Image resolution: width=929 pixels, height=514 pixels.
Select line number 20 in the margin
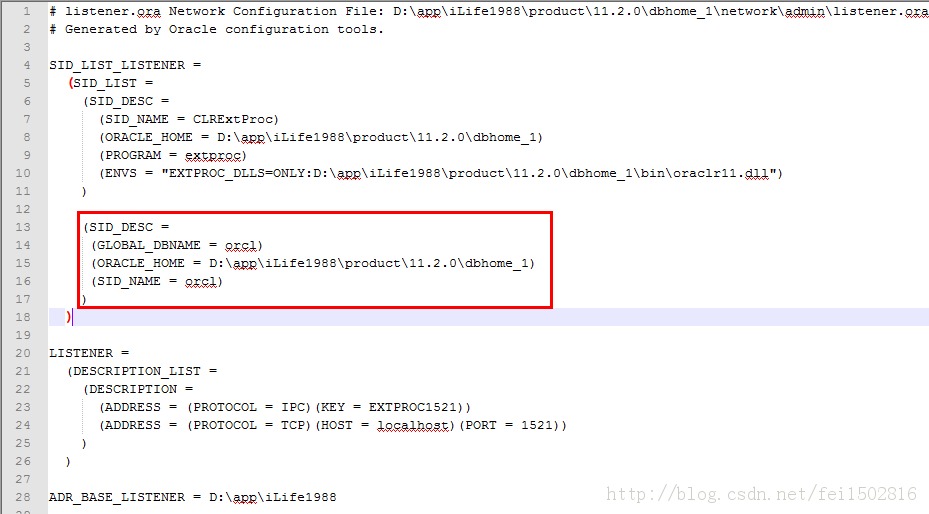pos(23,353)
